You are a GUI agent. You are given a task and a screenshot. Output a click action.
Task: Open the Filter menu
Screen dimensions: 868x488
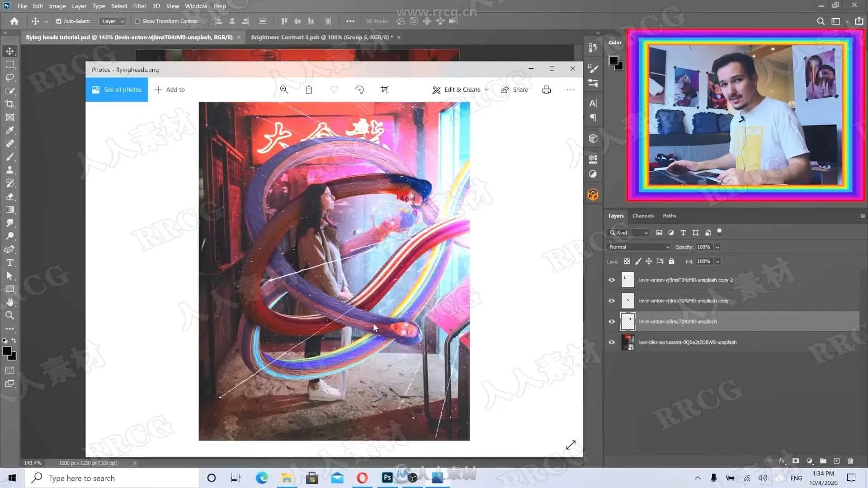140,6
